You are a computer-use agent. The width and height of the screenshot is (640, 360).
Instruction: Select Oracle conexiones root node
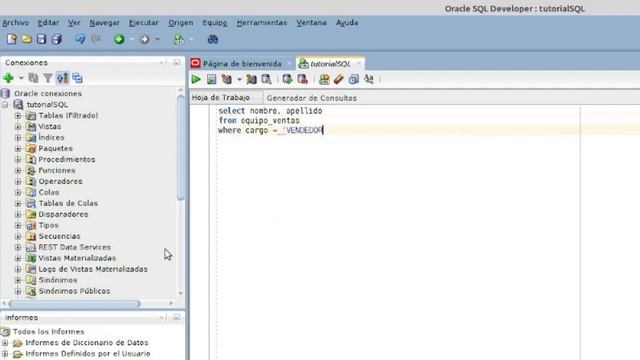48,93
